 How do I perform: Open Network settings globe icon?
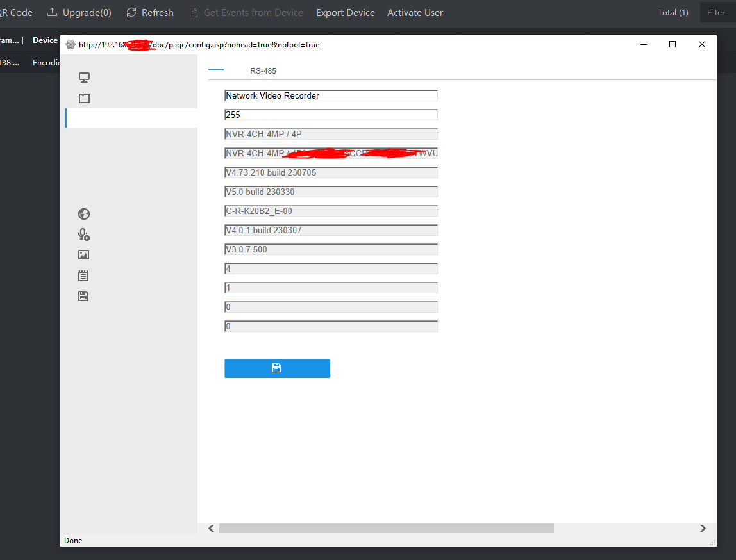tap(83, 214)
